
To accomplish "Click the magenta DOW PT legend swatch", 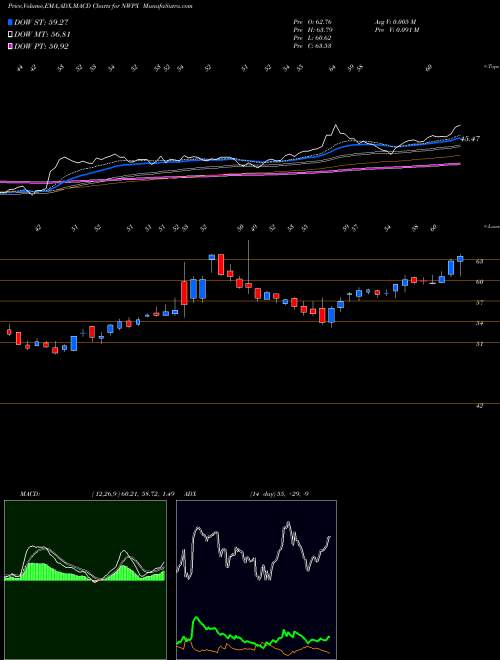I will tap(11, 46).
